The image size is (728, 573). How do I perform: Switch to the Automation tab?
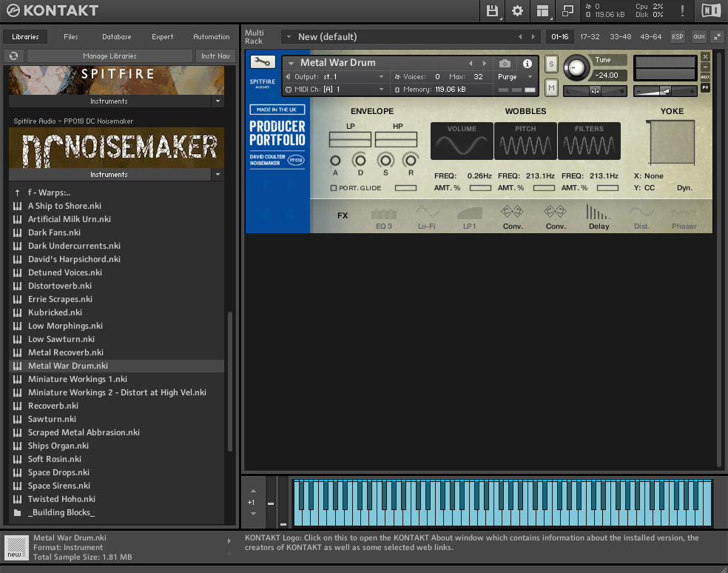tap(212, 37)
